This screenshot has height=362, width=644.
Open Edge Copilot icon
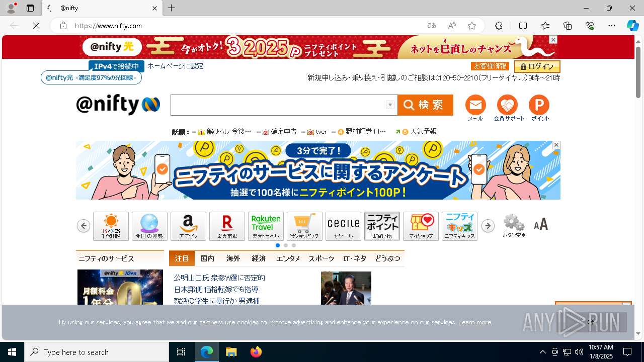[x=632, y=26]
